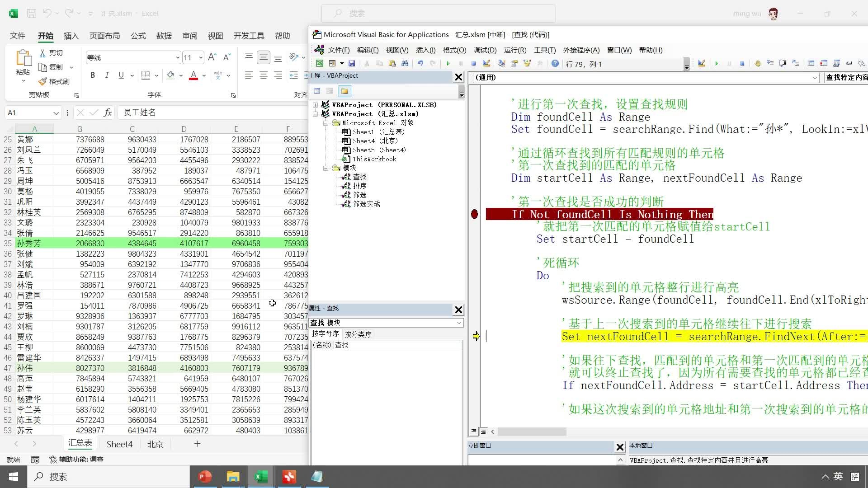The height and width of the screenshot is (488, 868).
Task: Click the Step Over debug icon
Action: (783, 64)
